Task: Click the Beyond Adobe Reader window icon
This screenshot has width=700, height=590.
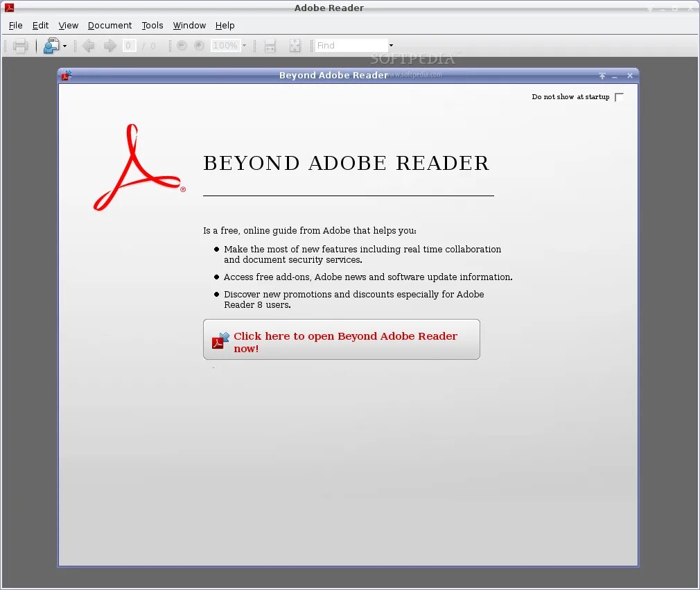Action: 67,76
